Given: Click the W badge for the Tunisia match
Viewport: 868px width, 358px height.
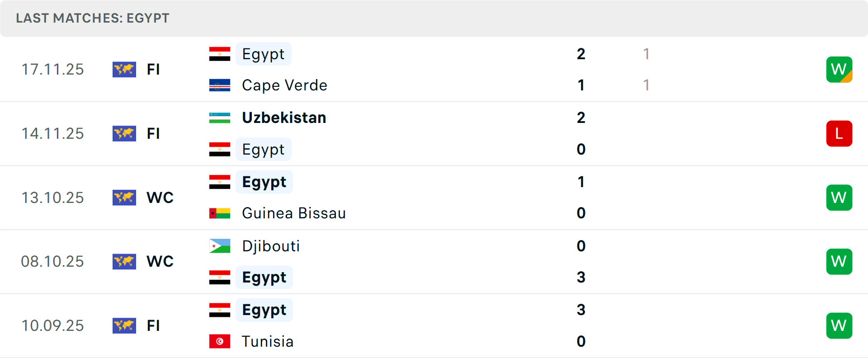Looking at the screenshot, I should 839,325.
